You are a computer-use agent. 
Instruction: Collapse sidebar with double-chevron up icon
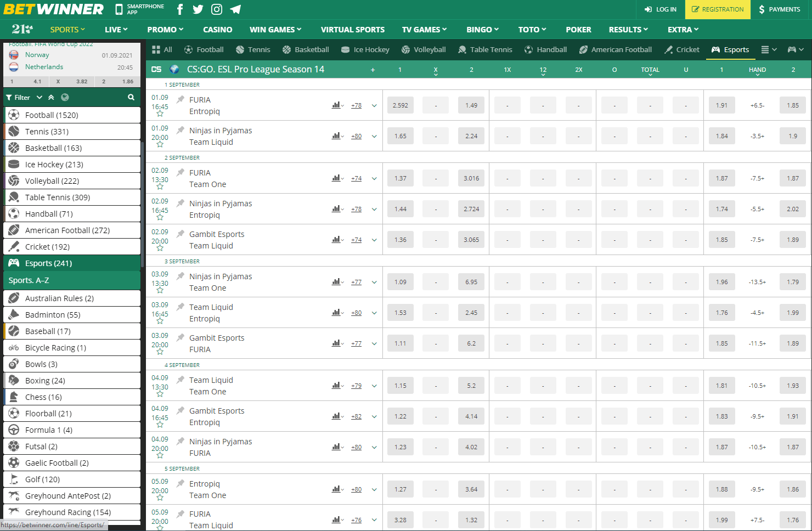coord(51,97)
